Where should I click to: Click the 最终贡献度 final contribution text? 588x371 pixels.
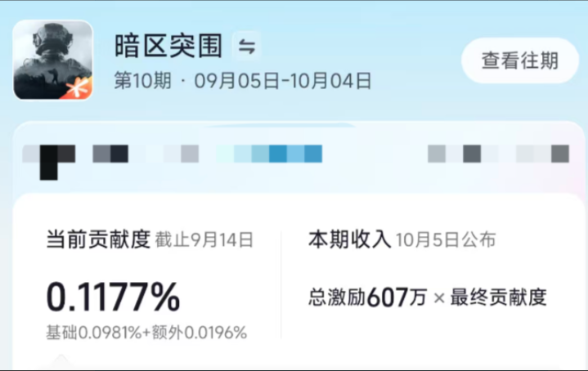point(497,297)
